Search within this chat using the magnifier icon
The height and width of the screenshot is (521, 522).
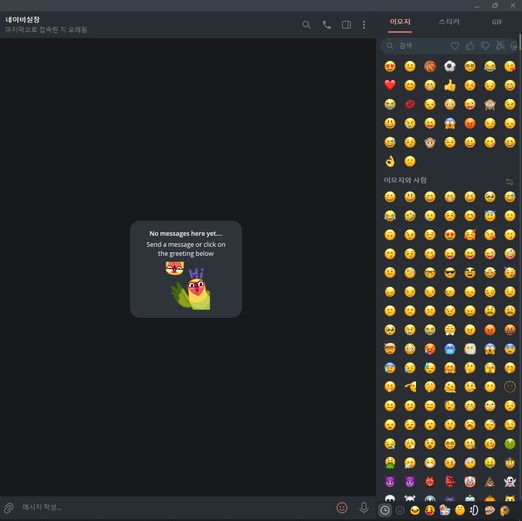(306, 25)
